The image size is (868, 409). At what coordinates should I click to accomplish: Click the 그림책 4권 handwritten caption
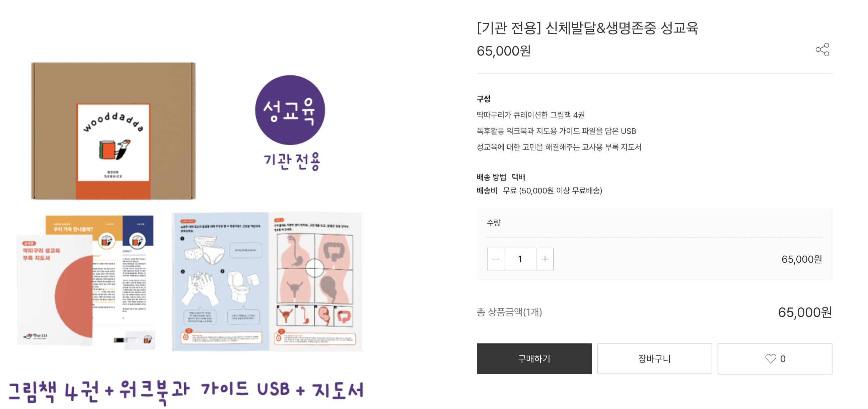53,391
